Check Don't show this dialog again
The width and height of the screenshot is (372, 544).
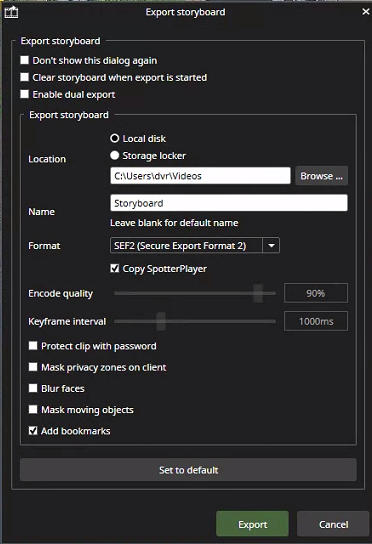(24, 60)
